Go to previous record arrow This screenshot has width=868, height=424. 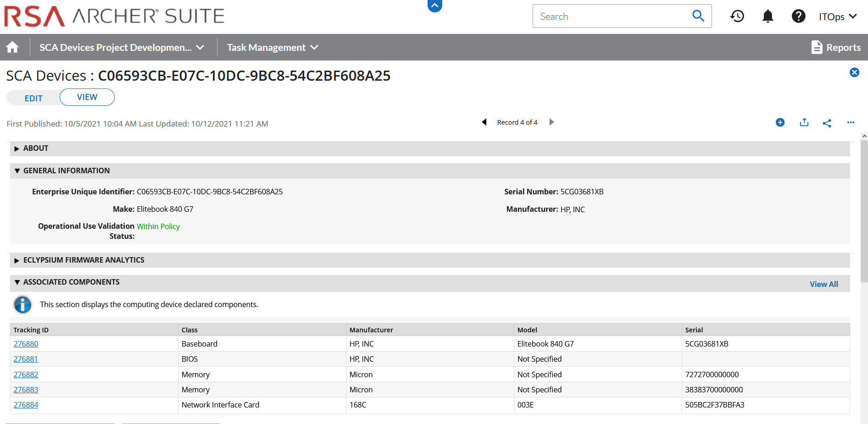tap(484, 122)
